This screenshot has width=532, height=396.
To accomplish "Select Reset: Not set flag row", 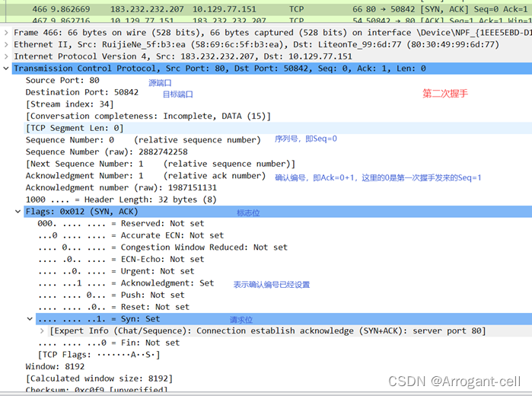I will coord(113,307).
